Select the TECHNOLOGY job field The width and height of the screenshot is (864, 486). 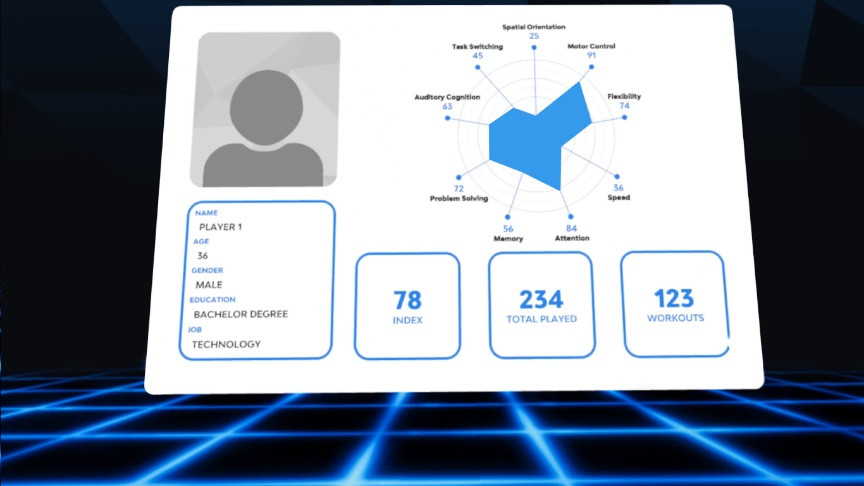pyautogui.click(x=226, y=344)
